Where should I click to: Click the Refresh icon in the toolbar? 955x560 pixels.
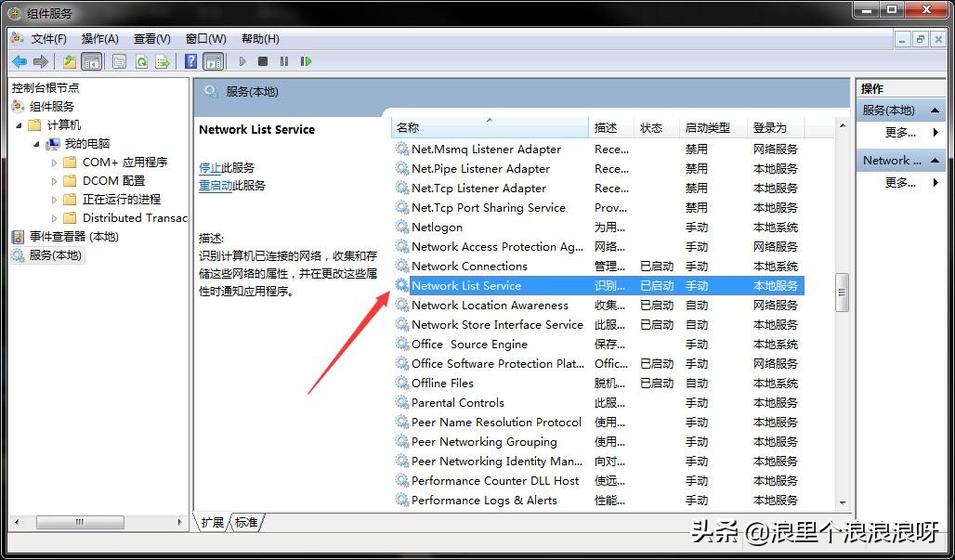pos(142,61)
